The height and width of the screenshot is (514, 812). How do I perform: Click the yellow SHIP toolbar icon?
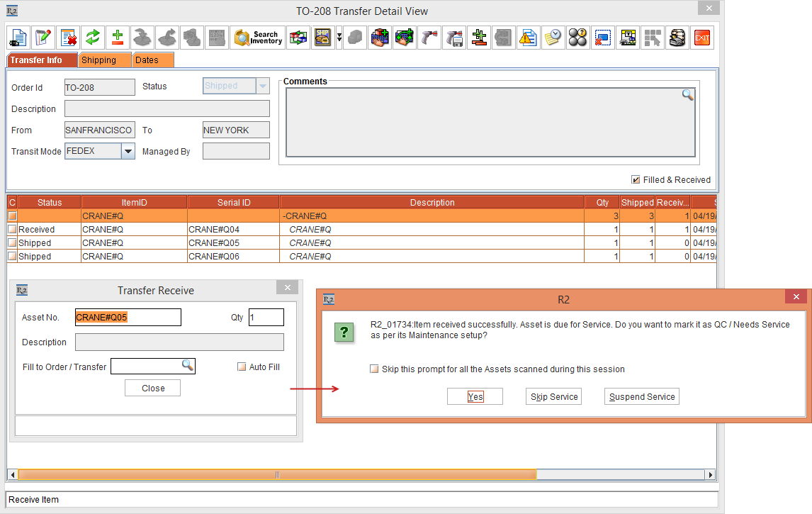click(323, 38)
